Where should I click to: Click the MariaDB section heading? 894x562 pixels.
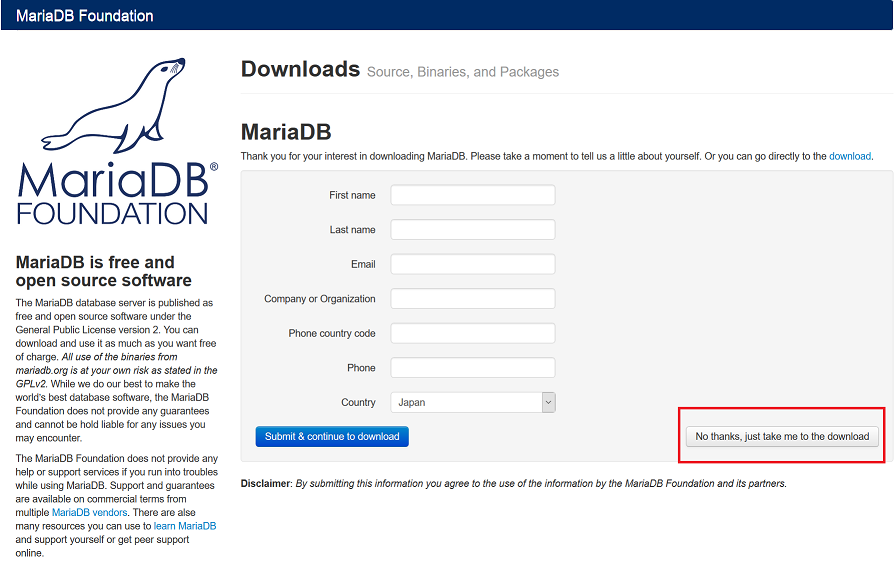(x=286, y=132)
